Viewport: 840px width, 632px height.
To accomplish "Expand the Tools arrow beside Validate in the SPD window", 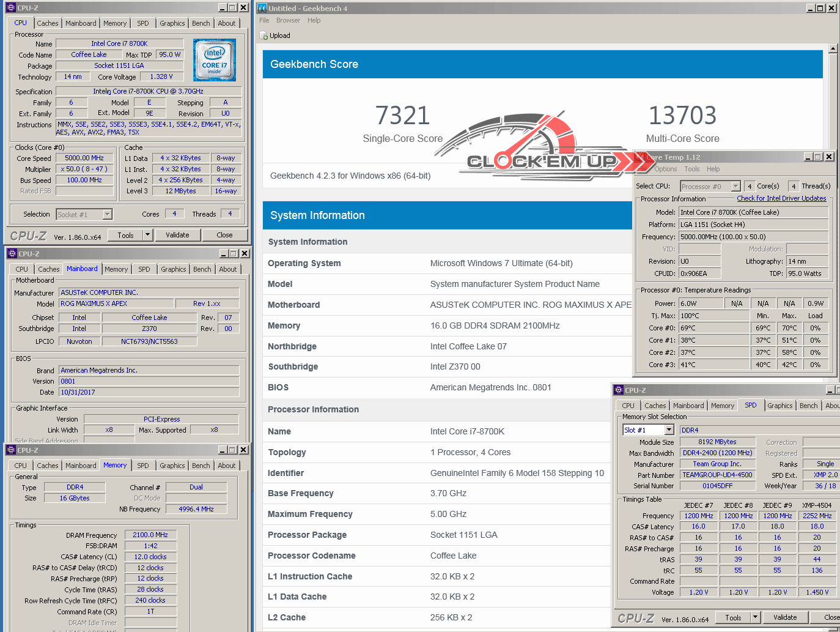I will click(756, 617).
